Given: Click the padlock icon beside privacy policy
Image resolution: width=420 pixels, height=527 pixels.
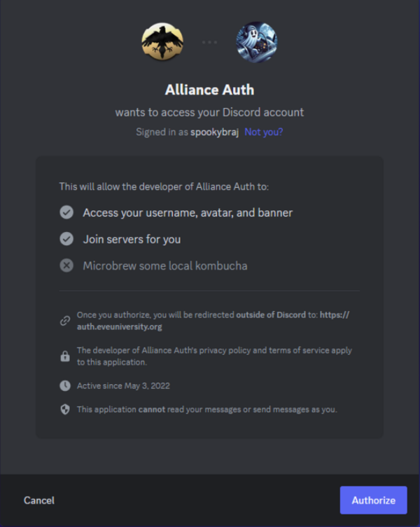Looking at the screenshot, I should click(x=65, y=356).
